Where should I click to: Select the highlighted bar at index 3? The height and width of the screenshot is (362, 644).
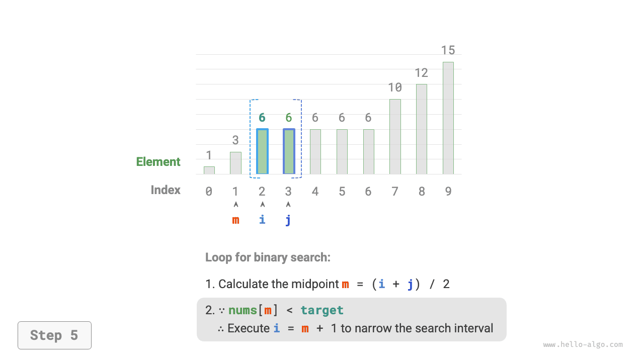point(289,151)
